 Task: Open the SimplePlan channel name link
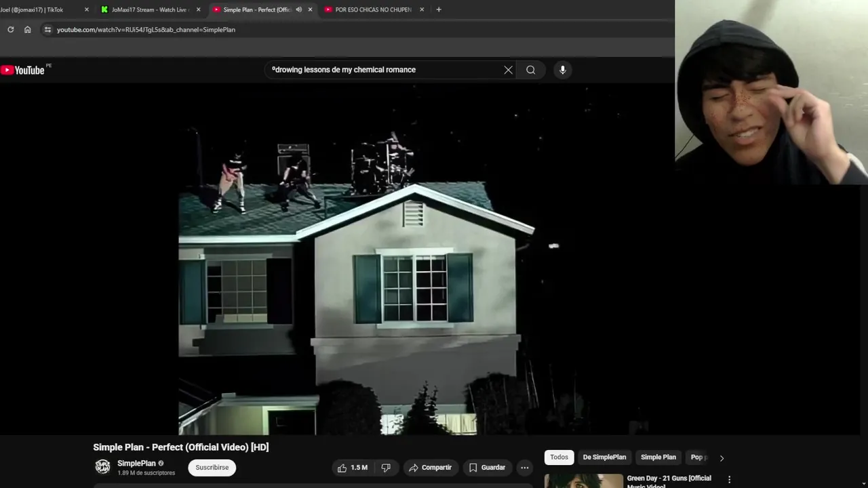tap(136, 464)
